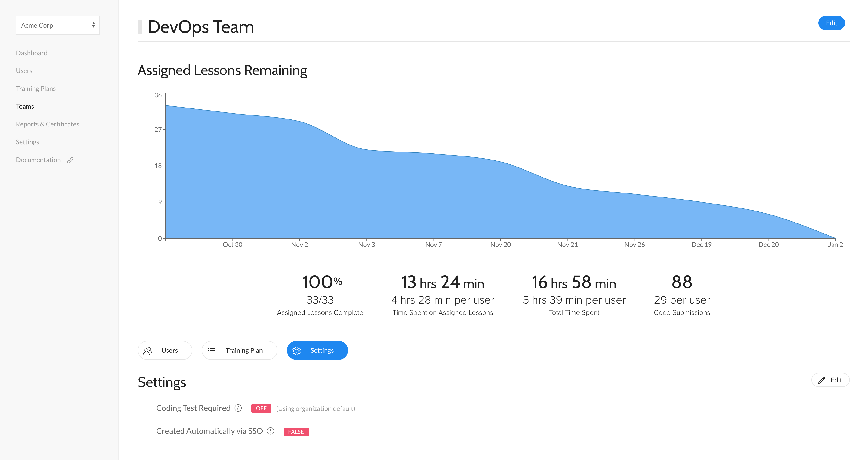Click the 88 code submissions statistic

682,282
